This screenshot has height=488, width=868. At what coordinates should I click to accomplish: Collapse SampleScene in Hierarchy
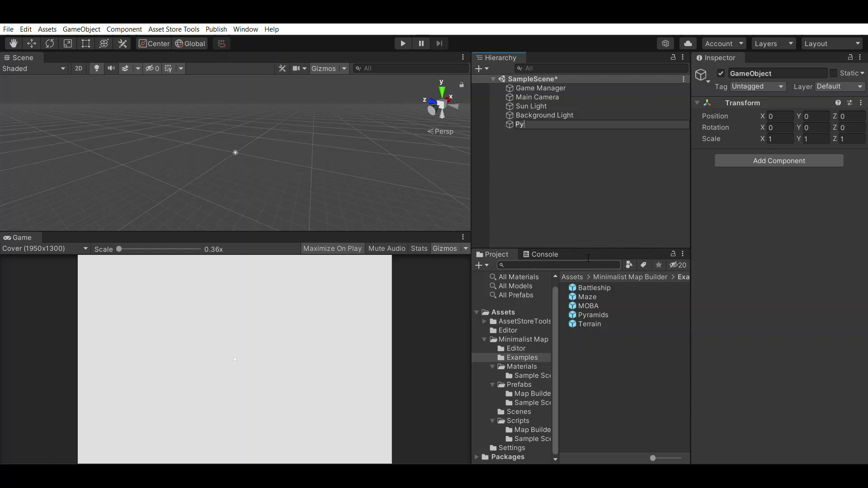(x=493, y=79)
